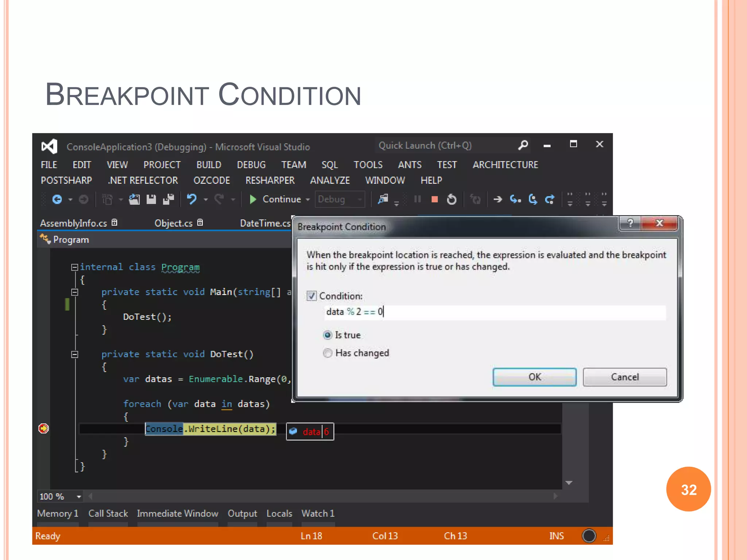Click the Visual Studio logo icon
The width and height of the screenshot is (747, 560).
49,147
